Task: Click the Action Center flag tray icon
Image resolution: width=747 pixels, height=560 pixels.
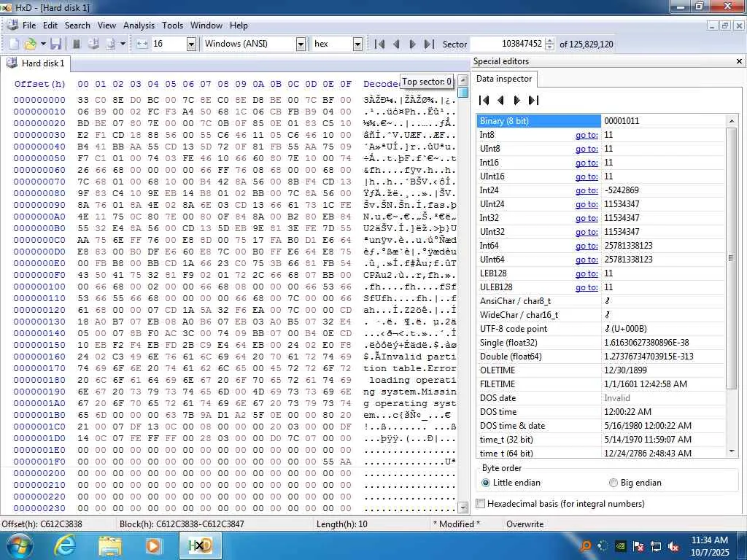Action: (x=638, y=546)
